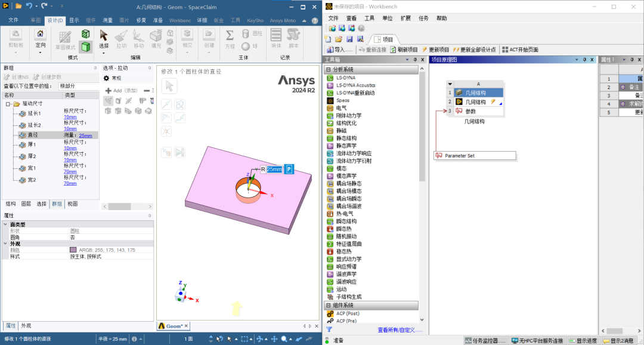Start 块体 block recording
This screenshot has height=345, width=644.
(x=277, y=39)
